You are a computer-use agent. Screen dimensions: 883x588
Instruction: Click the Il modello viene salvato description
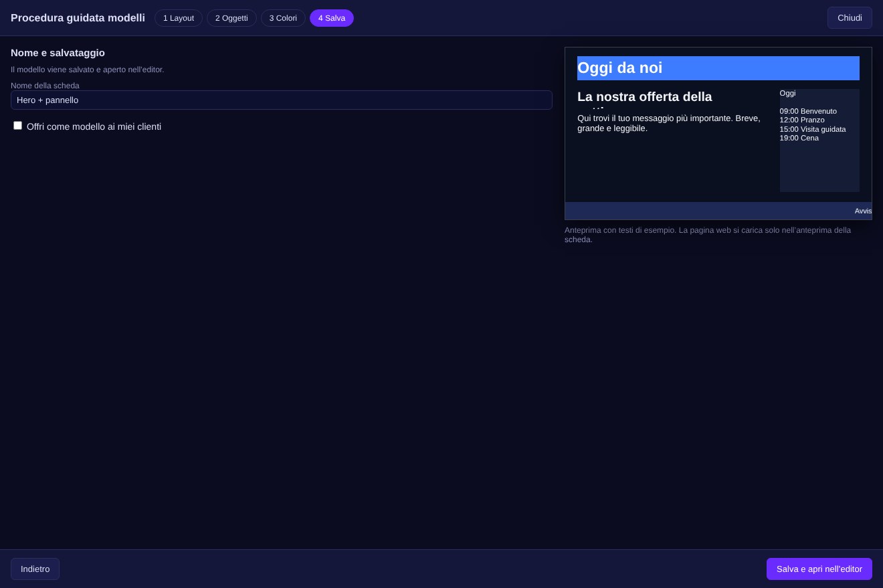87,70
